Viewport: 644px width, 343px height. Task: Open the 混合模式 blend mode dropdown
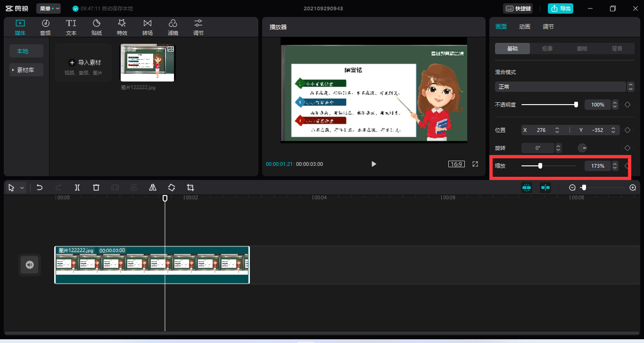[x=560, y=87]
